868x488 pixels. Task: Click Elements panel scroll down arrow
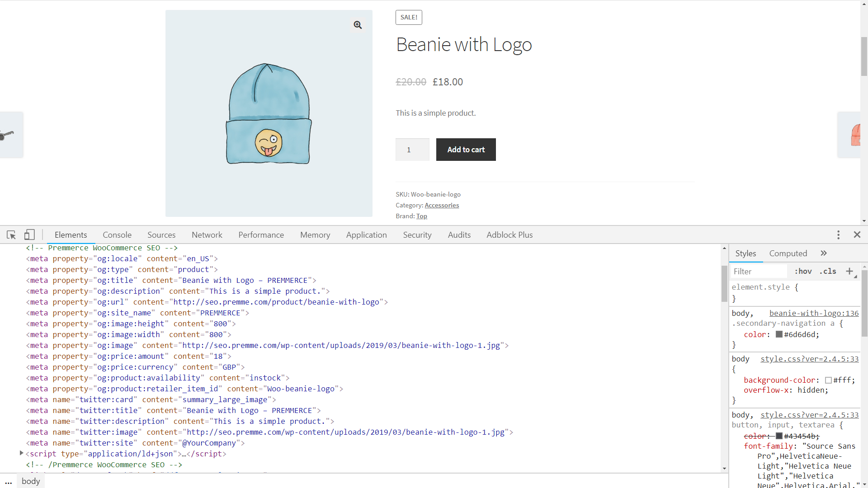click(x=724, y=469)
